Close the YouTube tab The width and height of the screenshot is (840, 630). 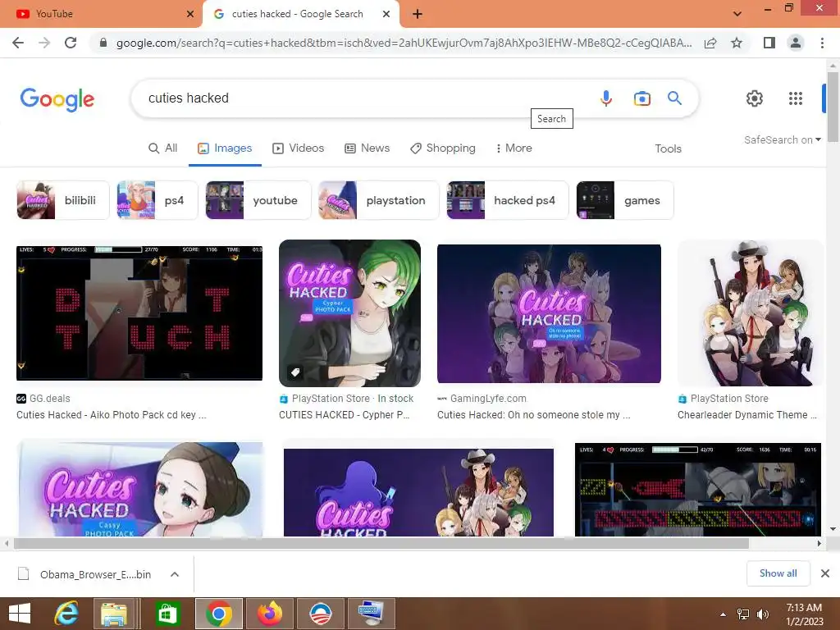click(x=190, y=14)
